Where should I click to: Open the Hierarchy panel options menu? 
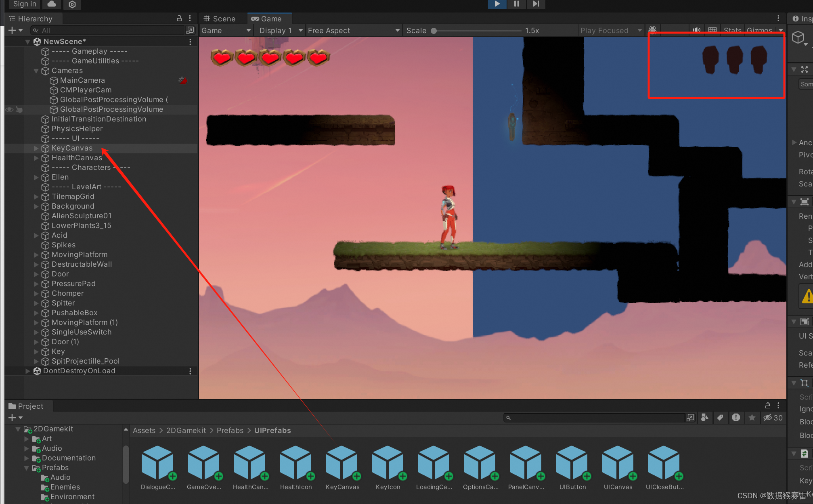click(x=190, y=18)
